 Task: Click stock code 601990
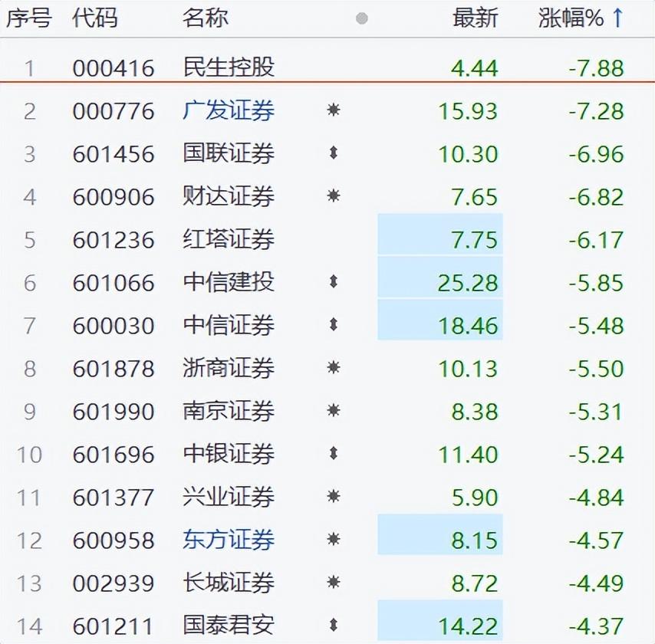[114, 412]
